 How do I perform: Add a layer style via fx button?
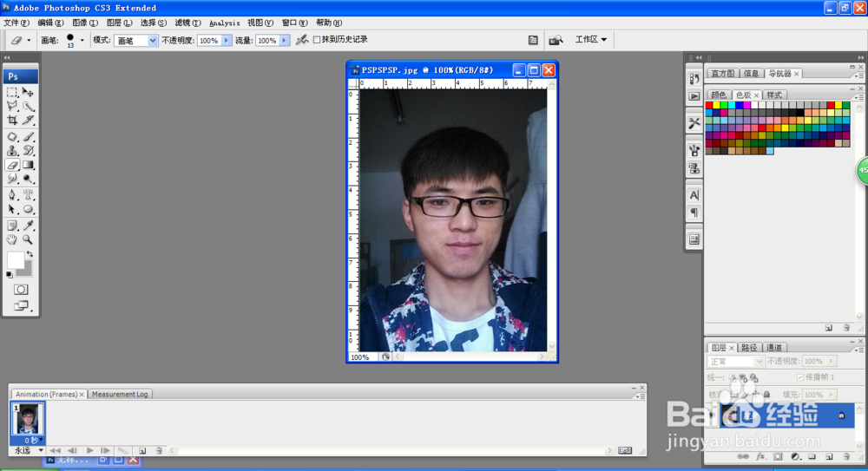click(x=760, y=456)
